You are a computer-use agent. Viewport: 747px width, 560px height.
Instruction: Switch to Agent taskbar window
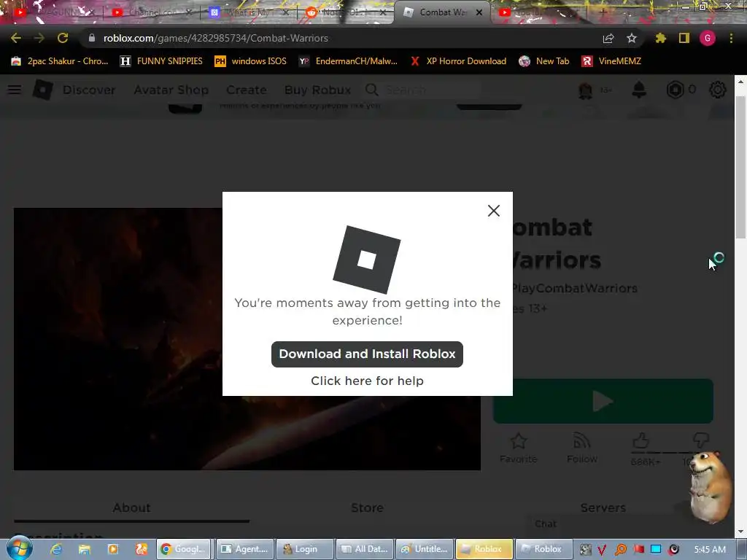tap(246, 549)
